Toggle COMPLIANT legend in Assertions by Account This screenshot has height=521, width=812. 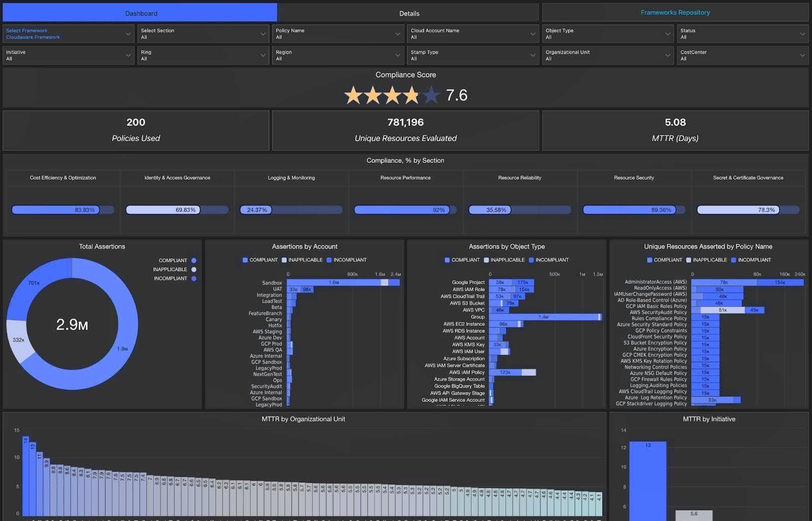(260, 260)
